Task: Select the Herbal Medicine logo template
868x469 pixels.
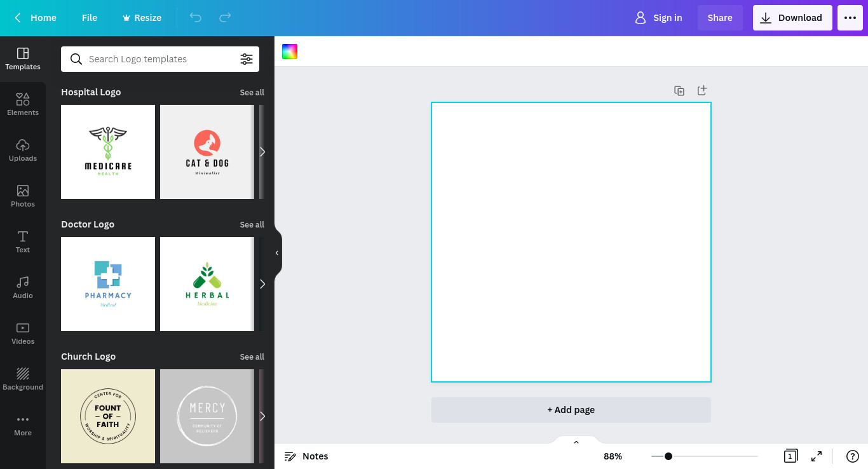Action: (207, 284)
